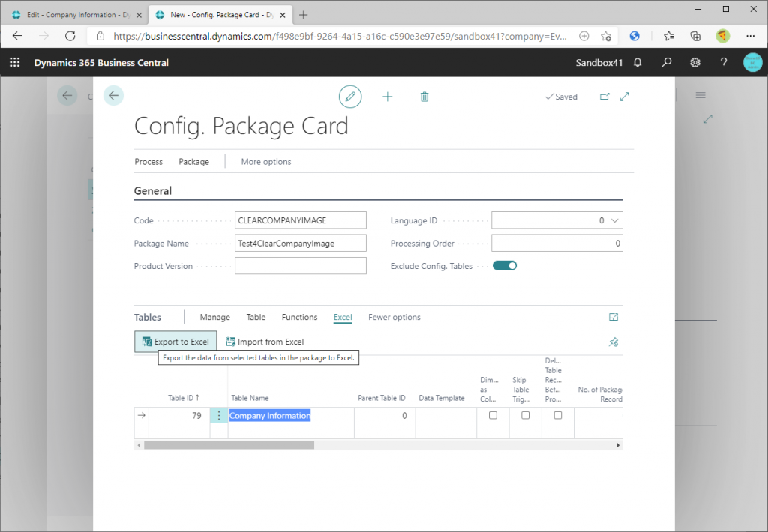Select the Company Information table name cell
The height and width of the screenshot is (532, 768).
pyautogui.click(x=291, y=416)
